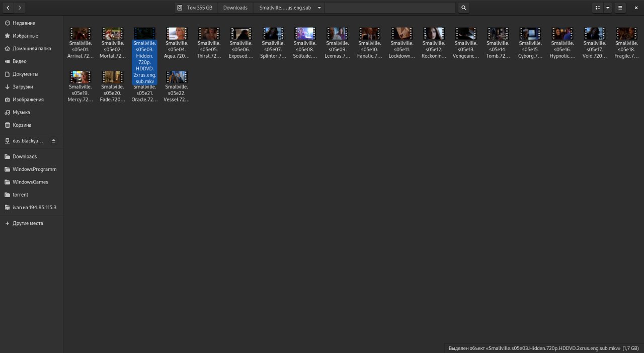The height and width of the screenshot is (353, 644).
Task: Click the status bar selection text
Action: [544, 348]
